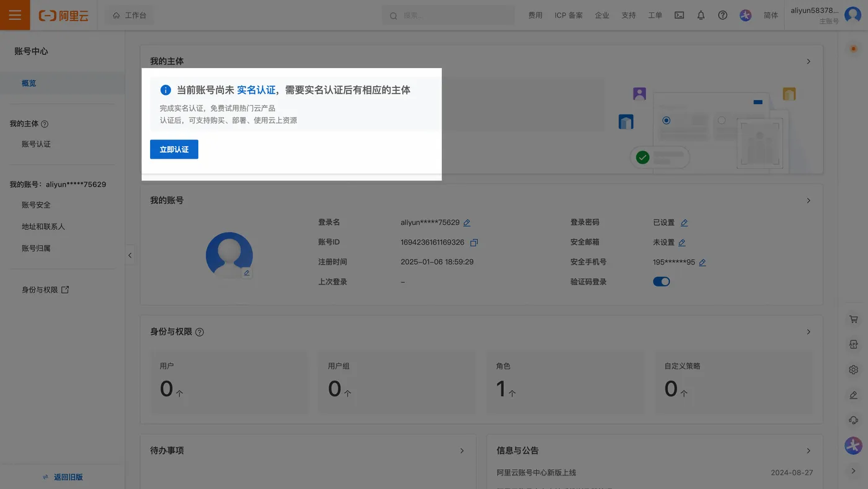Open the shopping cart icon in right sidebar
This screenshot has width=868, height=489.
click(x=854, y=319)
